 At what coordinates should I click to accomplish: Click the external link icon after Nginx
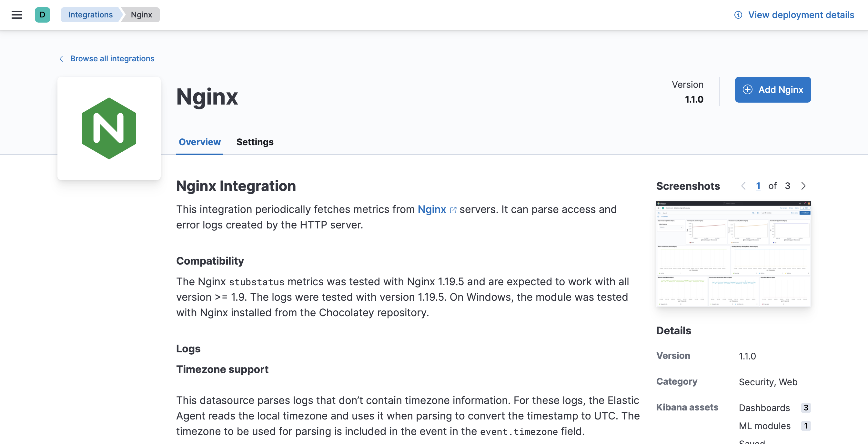[453, 210]
